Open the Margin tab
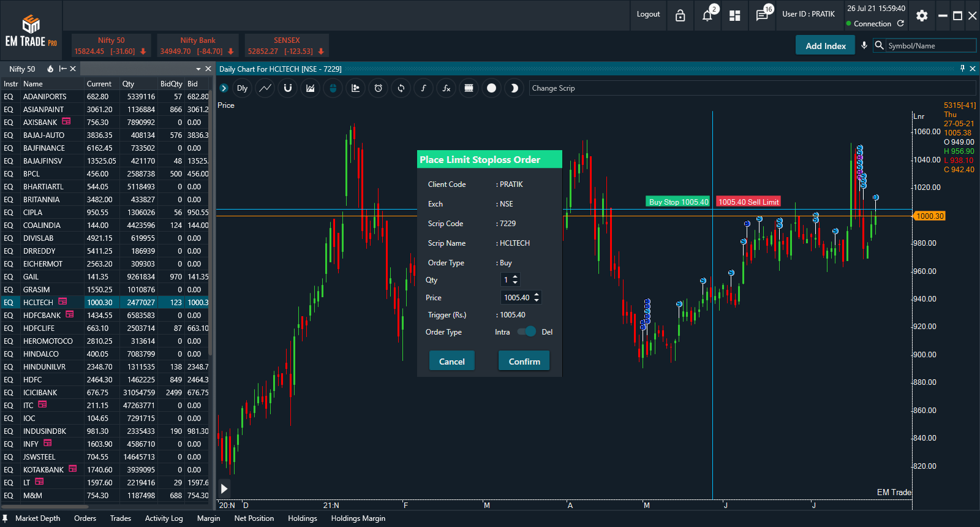This screenshot has width=980, height=527. [208, 518]
